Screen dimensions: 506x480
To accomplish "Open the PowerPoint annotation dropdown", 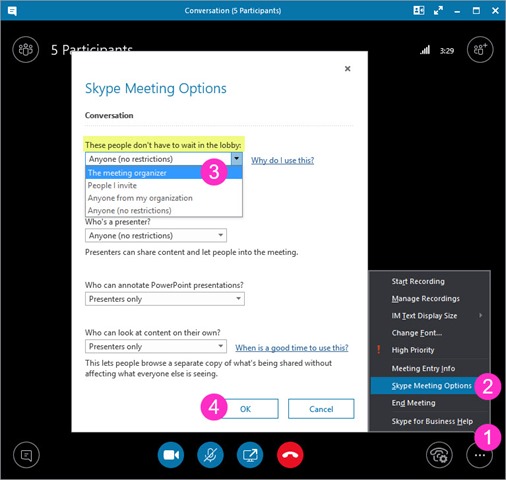I will [x=165, y=299].
